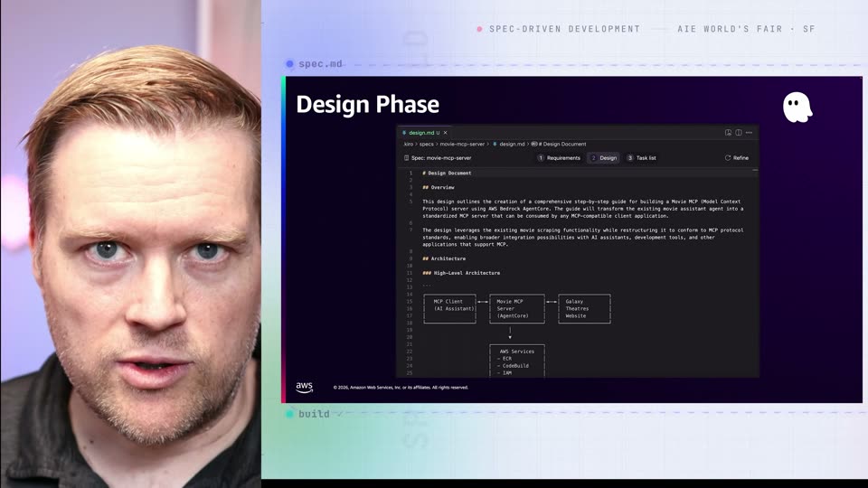Screen dimensions: 868x488
Task: Click the paragraph starting 'This design outlines'
Action: click(x=583, y=209)
